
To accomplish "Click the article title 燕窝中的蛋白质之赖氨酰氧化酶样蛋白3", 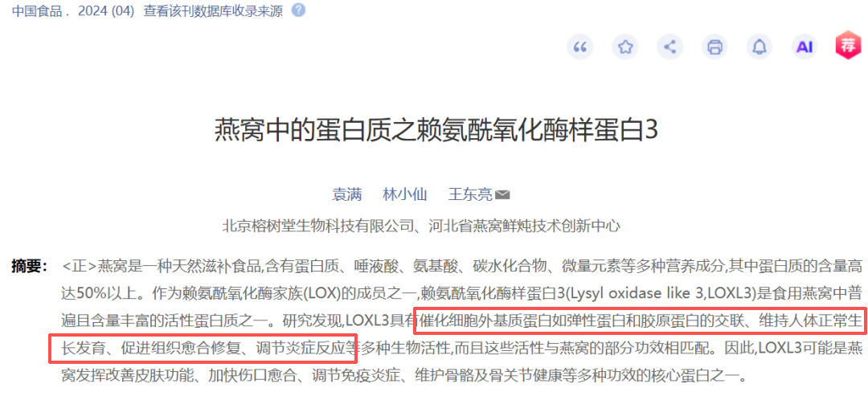I will pyautogui.click(x=436, y=133).
